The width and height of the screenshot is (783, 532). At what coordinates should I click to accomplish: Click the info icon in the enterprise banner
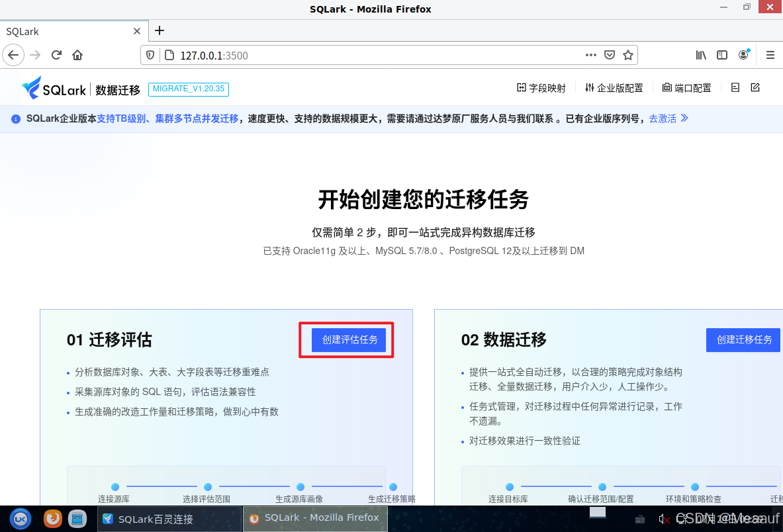point(16,119)
